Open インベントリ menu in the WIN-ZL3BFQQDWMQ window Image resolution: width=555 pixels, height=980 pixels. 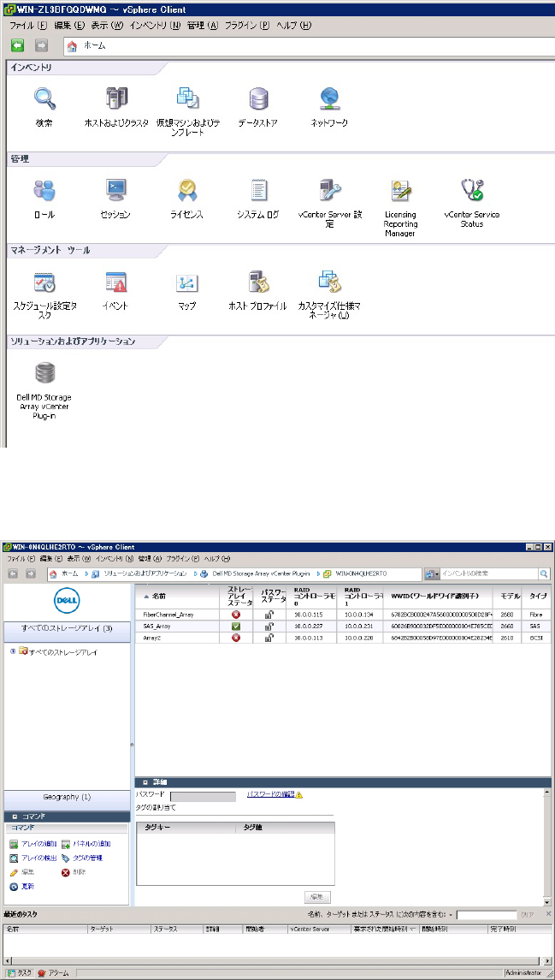(x=155, y=27)
